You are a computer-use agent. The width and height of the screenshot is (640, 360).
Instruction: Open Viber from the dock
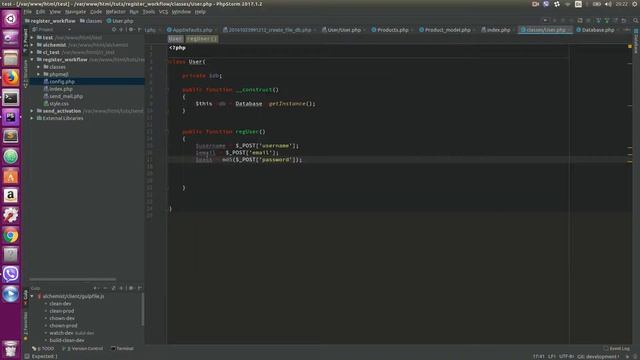11,274
